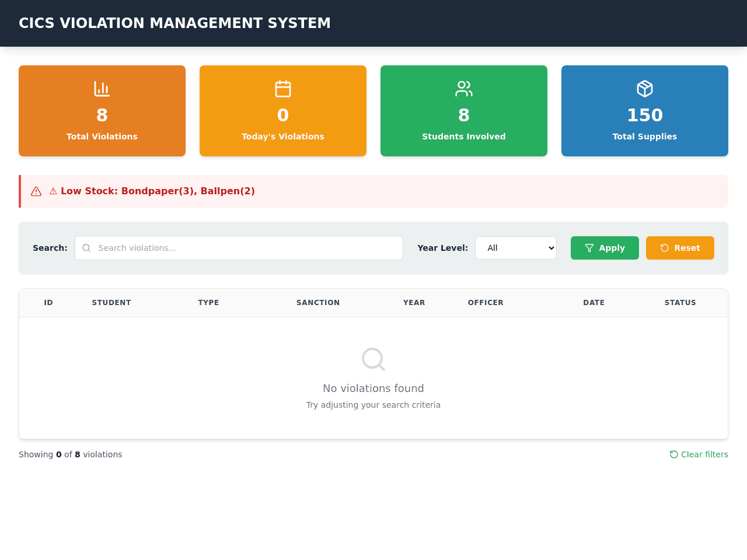
Task: Click the large magnifier icon in empty table
Action: [x=373, y=359]
